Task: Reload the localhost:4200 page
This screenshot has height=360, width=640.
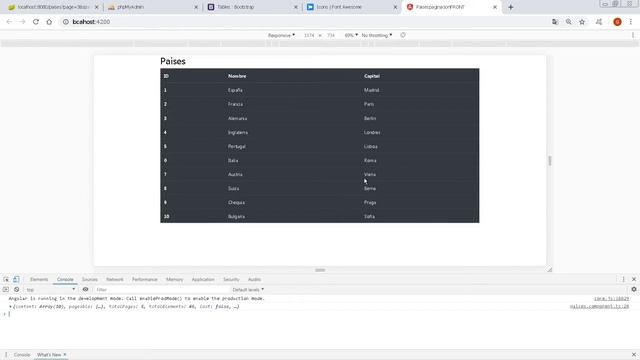Action: tap(36, 22)
